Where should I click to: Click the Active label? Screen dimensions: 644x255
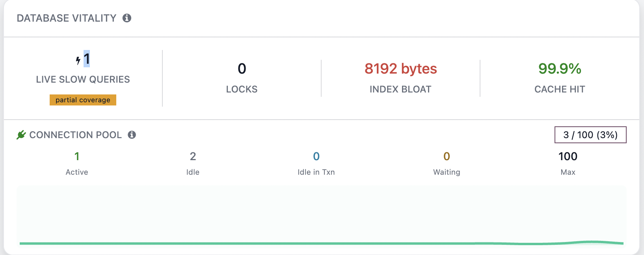77,172
